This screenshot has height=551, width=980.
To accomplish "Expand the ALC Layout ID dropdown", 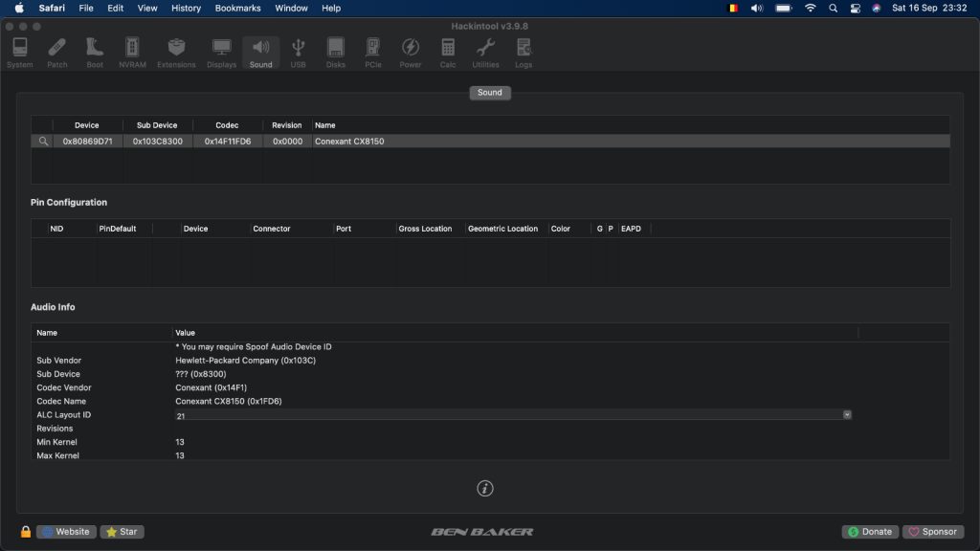I will (847, 415).
